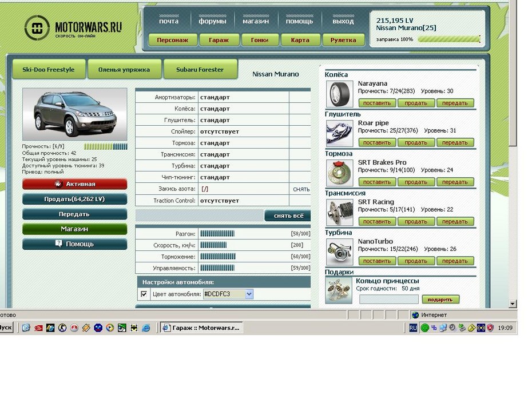Viewport: 532px width, 399px height.
Task: Click передать for Narayana wheels
Action: [x=455, y=103]
